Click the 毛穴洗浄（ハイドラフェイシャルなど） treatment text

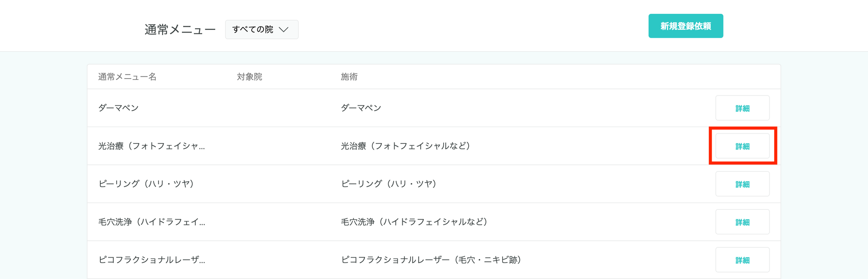[x=414, y=222]
